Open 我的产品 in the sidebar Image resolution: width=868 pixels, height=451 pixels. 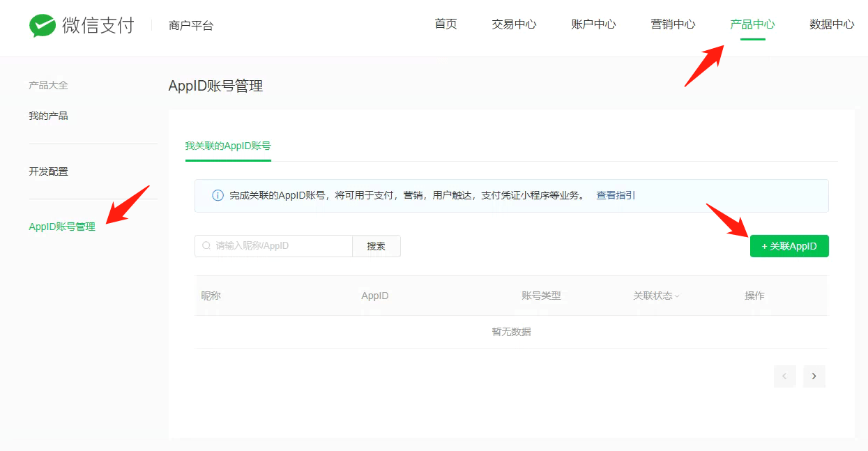tap(48, 116)
